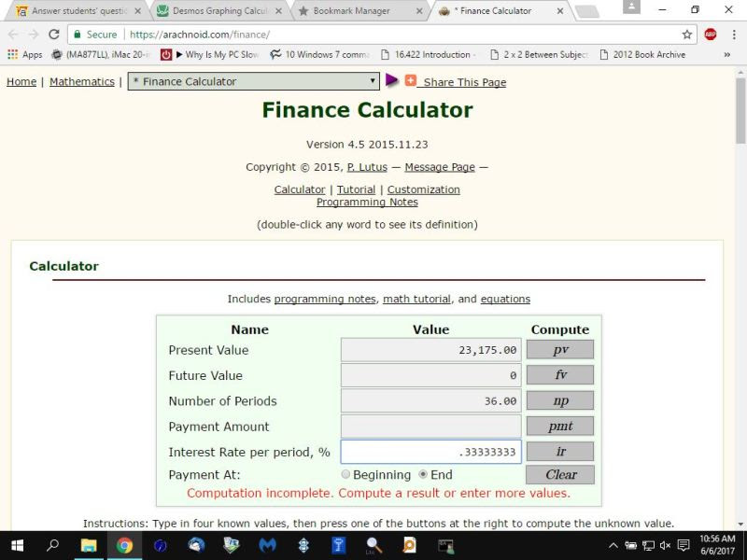Click the Number of Periods field
The height and width of the screenshot is (560, 747).
(431, 401)
